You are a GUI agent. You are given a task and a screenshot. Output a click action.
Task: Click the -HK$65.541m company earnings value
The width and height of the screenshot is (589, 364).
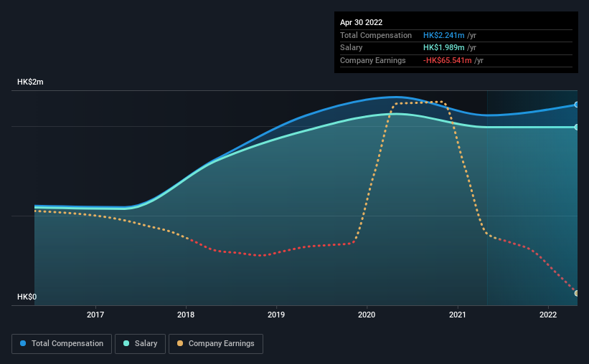point(447,60)
